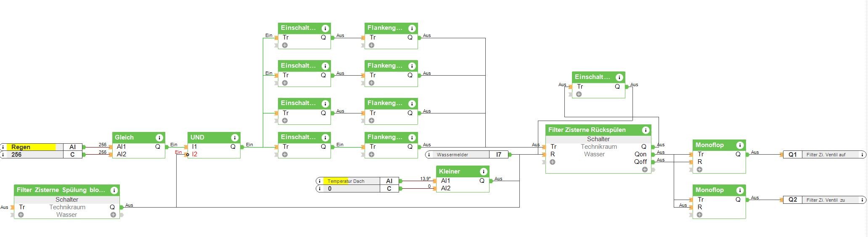The height and width of the screenshot is (237, 868).
Task: Click info icon on Monoflop feeding Q1
Action: (740, 145)
